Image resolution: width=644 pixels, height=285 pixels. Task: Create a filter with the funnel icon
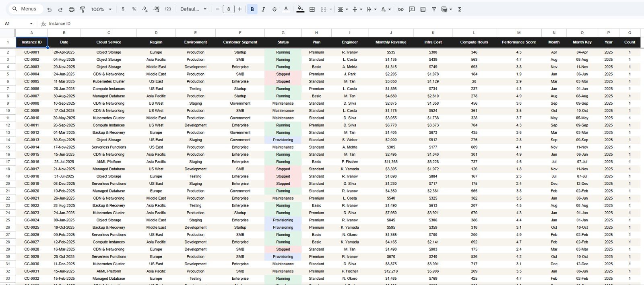(x=434, y=9)
